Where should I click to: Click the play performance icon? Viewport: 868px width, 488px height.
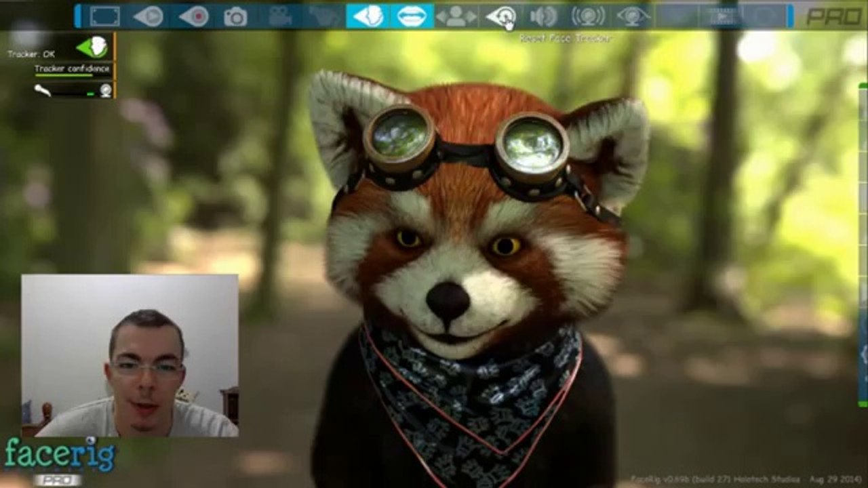[149, 16]
